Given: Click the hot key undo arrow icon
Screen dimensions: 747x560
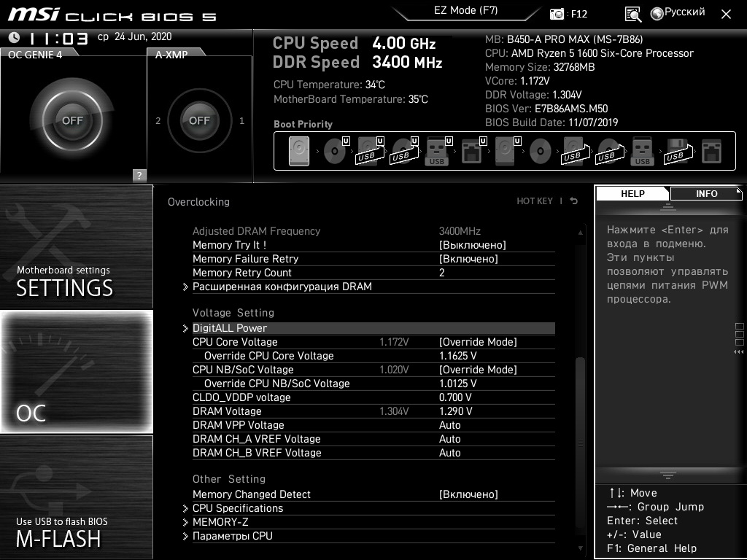Looking at the screenshot, I should [x=574, y=201].
